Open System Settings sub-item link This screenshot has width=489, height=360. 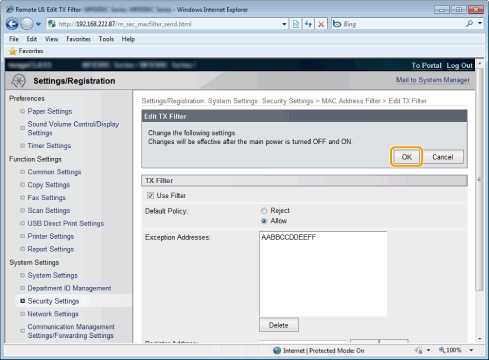pos(53,275)
